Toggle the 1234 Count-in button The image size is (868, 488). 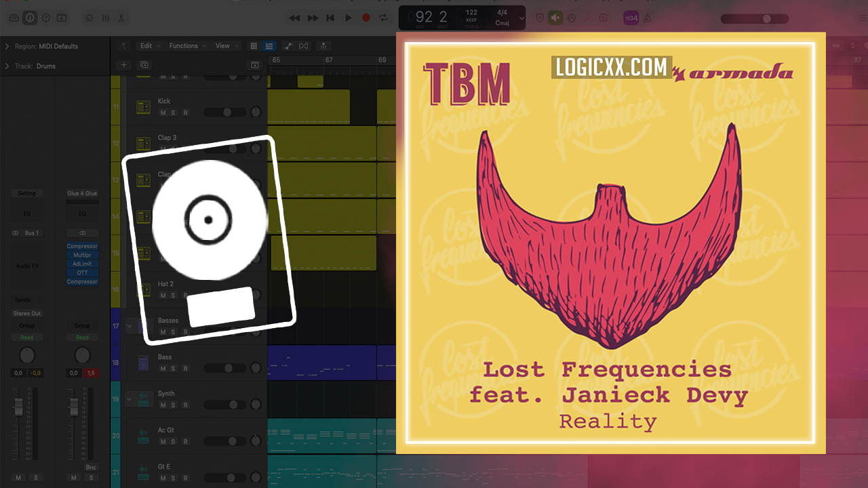tap(631, 18)
